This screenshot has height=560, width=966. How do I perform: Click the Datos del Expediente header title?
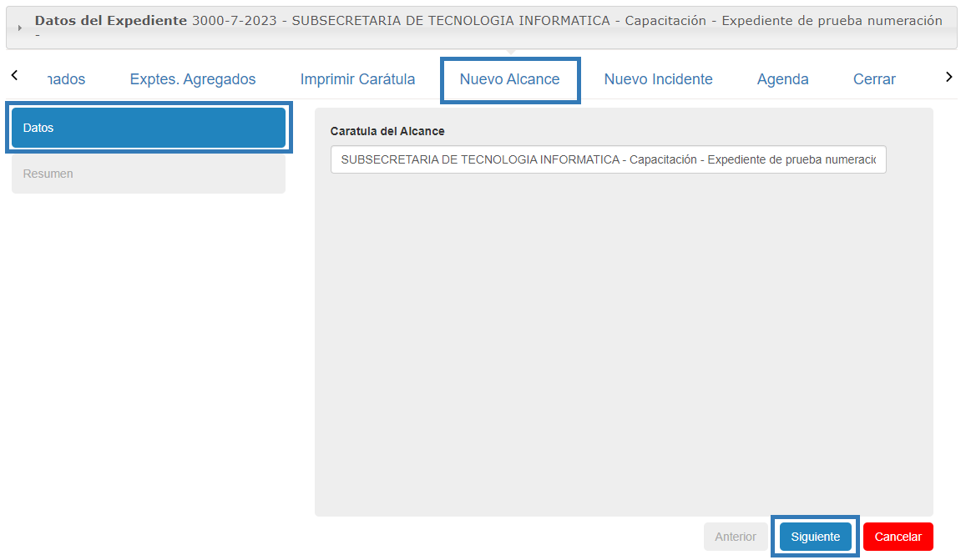[x=110, y=21]
